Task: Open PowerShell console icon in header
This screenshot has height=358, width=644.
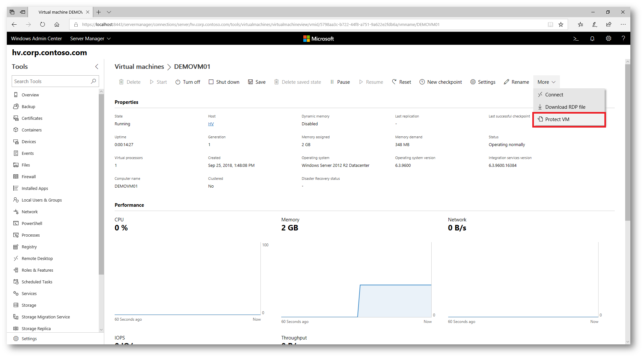Action: (576, 39)
